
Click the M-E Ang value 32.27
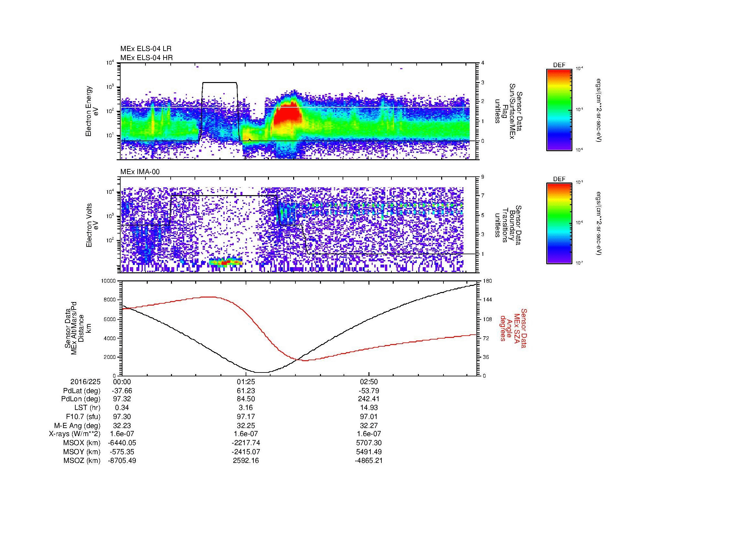point(369,425)
